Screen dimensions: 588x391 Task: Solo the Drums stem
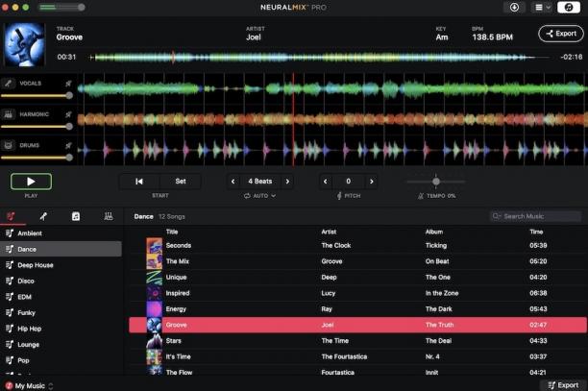pyautogui.click(x=68, y=145)
